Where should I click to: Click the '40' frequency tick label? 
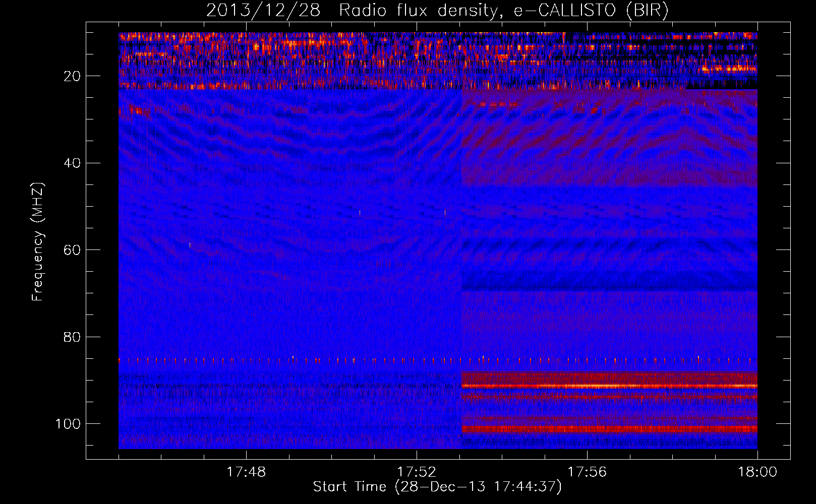point(72,163)
